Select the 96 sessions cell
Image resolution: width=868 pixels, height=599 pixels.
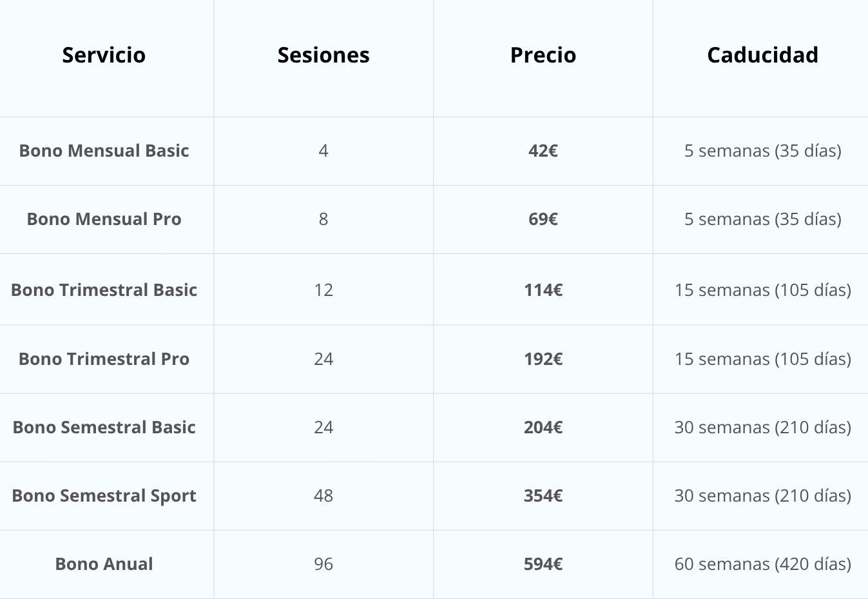[x=323, y=564]
